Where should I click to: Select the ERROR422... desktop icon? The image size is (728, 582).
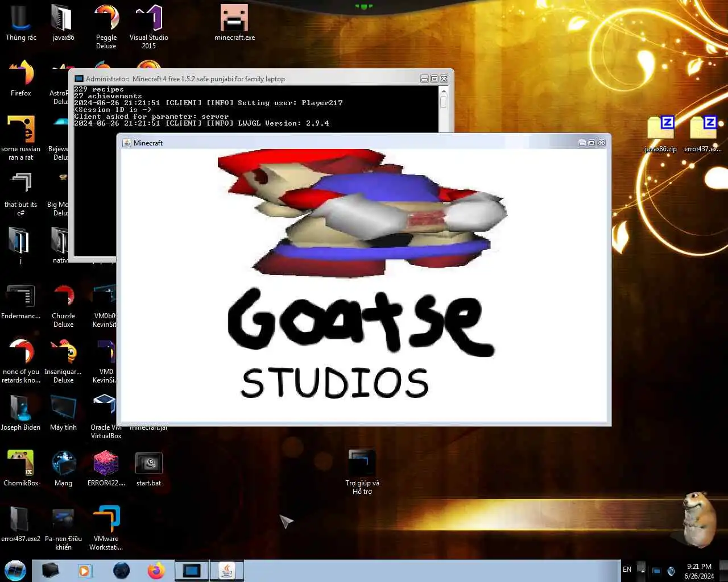point(106,468)
